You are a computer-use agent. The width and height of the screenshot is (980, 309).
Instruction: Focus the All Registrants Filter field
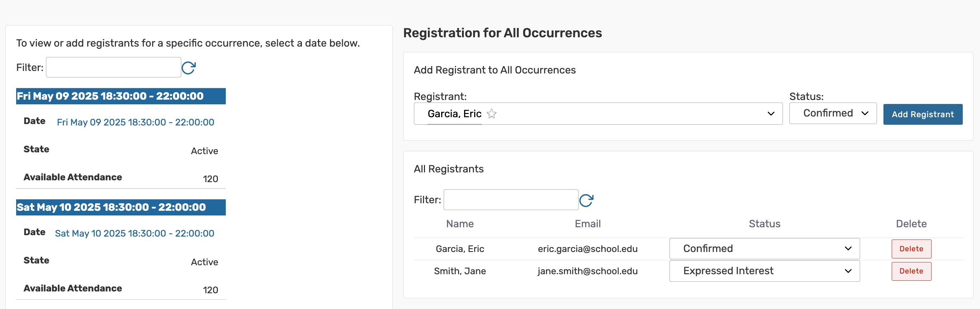[510, 200]
